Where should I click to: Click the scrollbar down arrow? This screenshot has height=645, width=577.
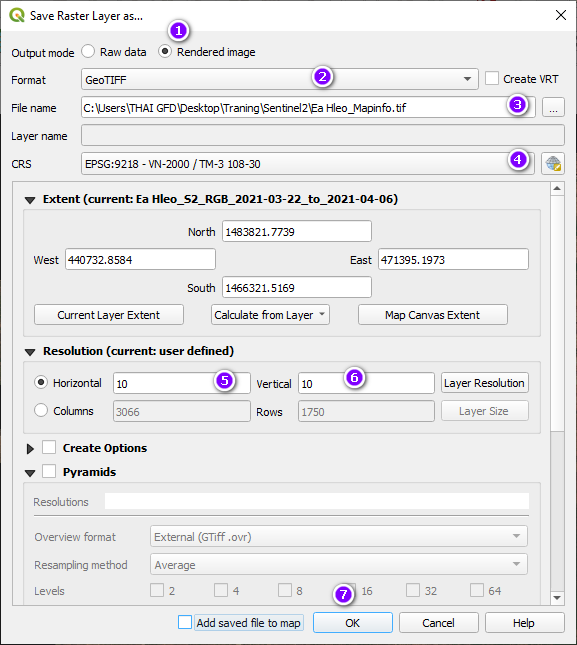(557, 598)
